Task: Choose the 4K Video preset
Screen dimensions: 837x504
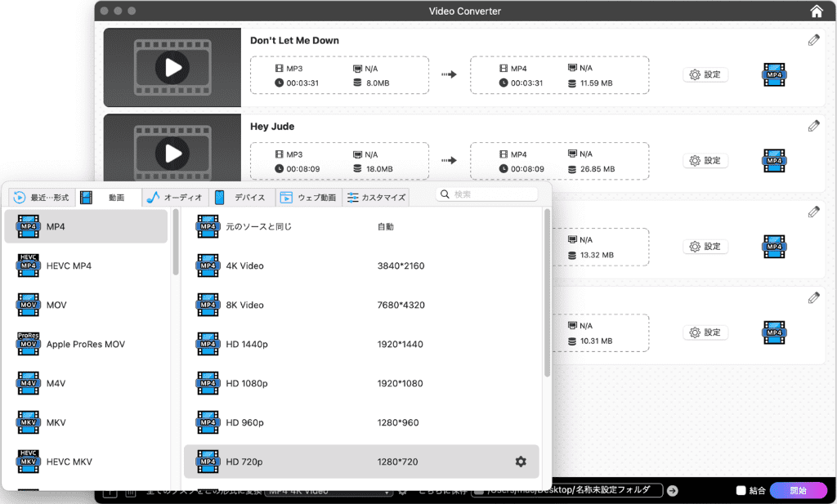Action: (x=245, y=265)
